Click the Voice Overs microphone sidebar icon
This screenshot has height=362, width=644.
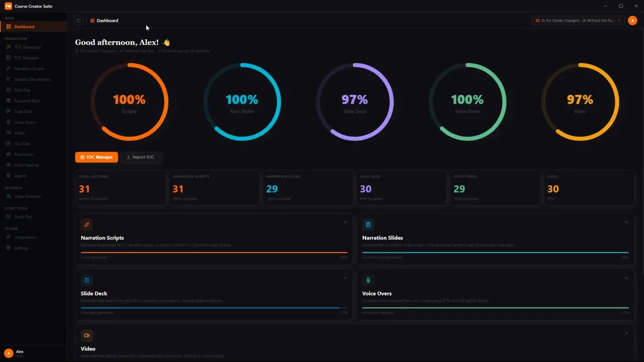[x=9, y=122]
